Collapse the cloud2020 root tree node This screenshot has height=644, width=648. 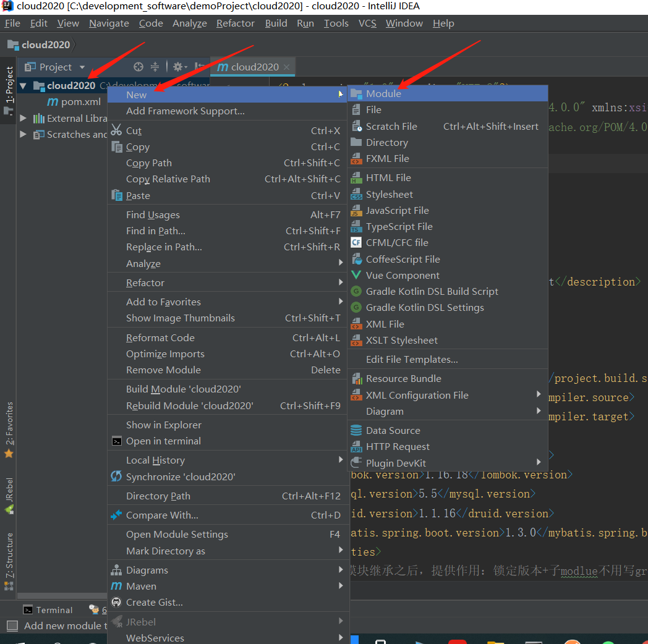pyautogui.click(x=23, y=86)
